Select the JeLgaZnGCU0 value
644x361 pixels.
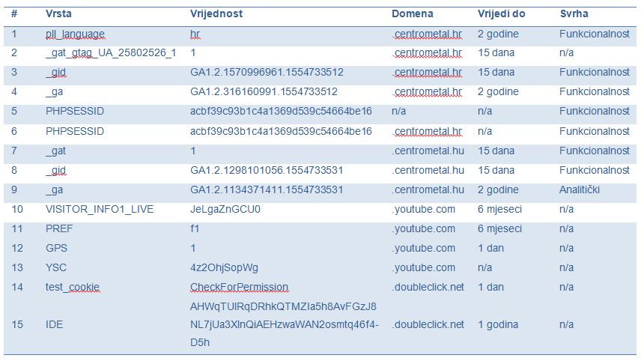[225, 210]
